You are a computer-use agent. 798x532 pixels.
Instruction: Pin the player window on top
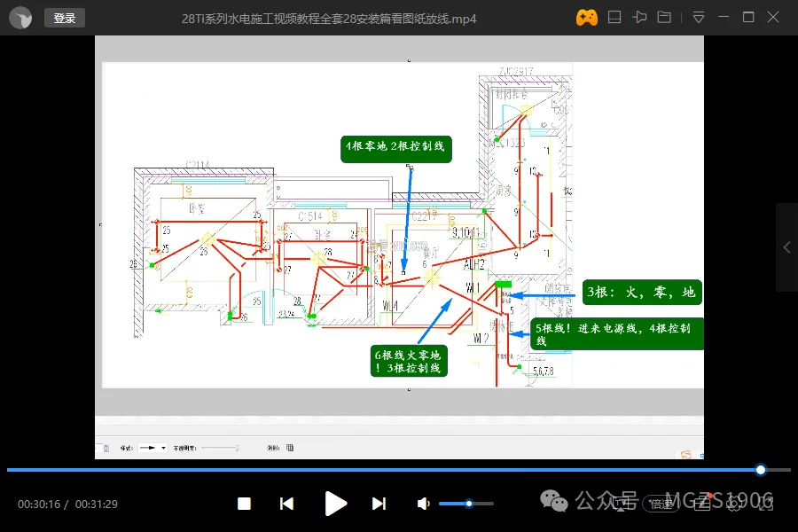click(639, 18)
